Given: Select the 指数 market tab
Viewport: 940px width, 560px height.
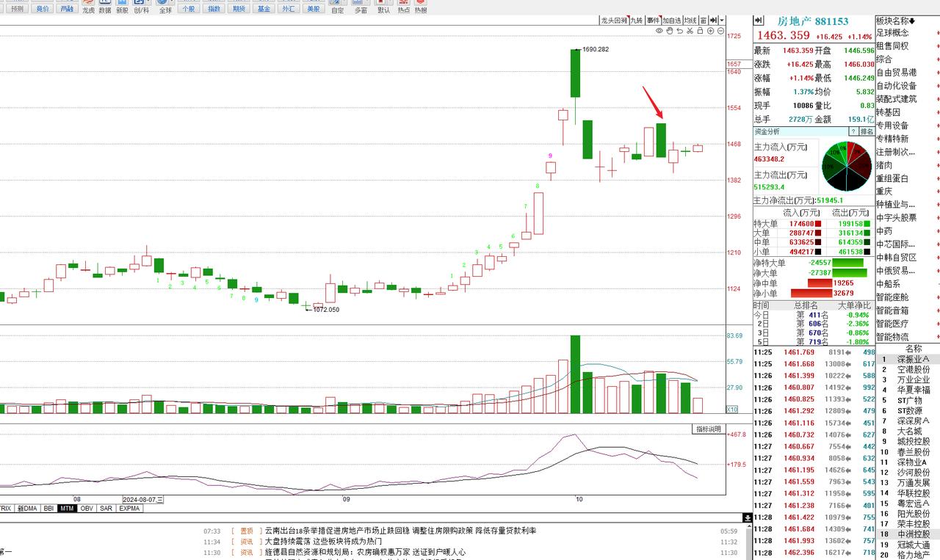Looking at the screenshot, I should (214, 9).
